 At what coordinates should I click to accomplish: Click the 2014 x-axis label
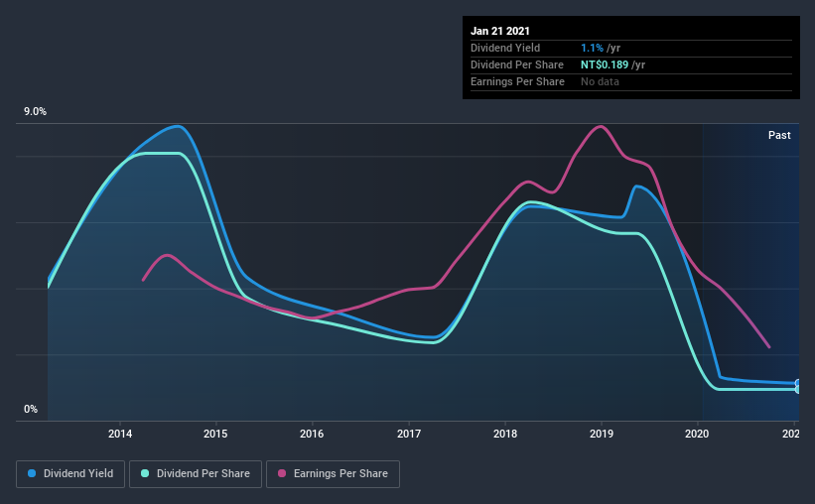tap(120, 434)
